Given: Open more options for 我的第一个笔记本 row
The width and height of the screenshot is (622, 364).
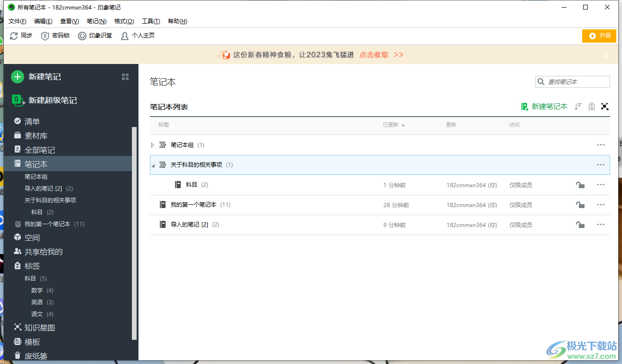Looking at the screenshot, I should [x=601, y=205].
